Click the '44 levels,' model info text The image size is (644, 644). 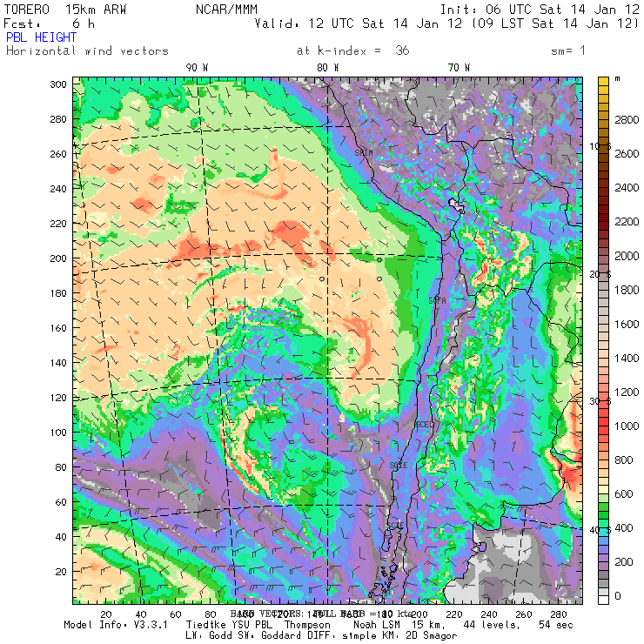[492, 625]
